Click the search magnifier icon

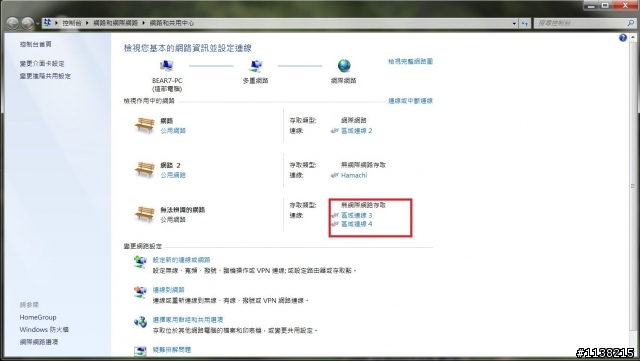click(631, 23)
